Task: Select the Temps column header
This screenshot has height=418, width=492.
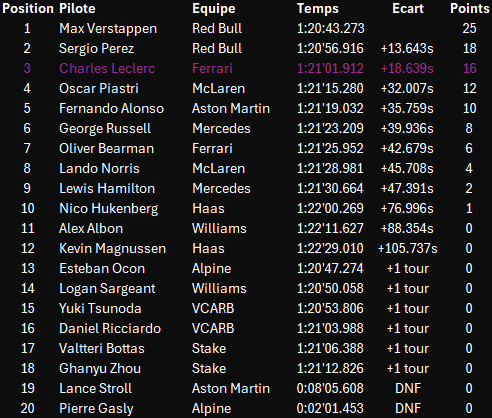Action: click(x=318, y=9)
